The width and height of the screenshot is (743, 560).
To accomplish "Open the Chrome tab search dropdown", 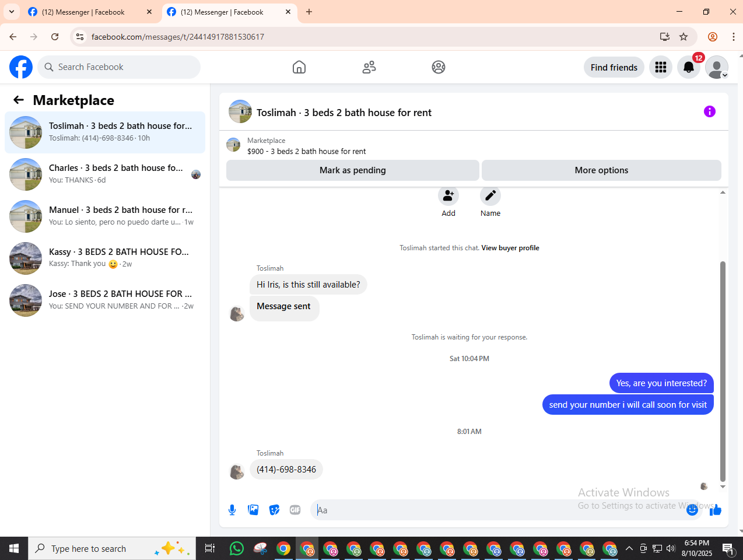I will pos(12,12).
